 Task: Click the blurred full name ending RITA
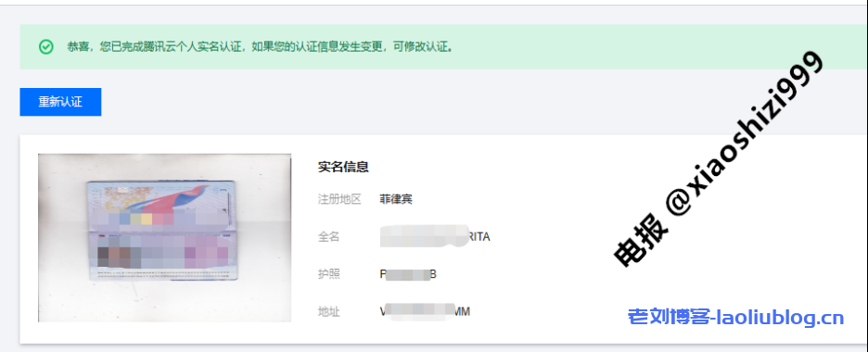[435, 237]
